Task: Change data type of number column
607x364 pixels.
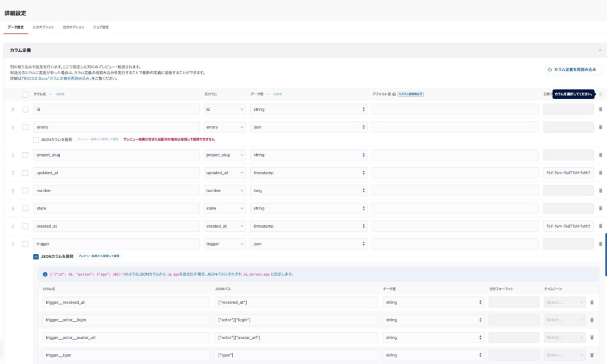Action: (x=308, y=191)
